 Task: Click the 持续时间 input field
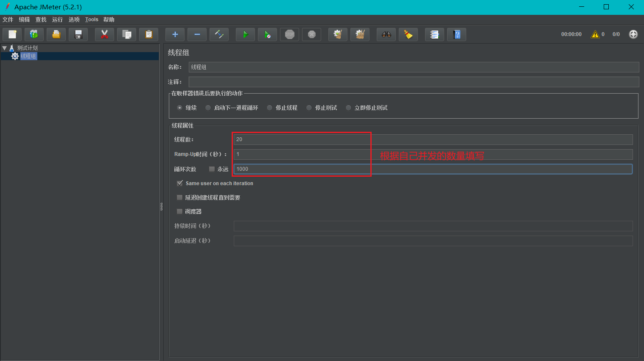[x=433, y=226]
